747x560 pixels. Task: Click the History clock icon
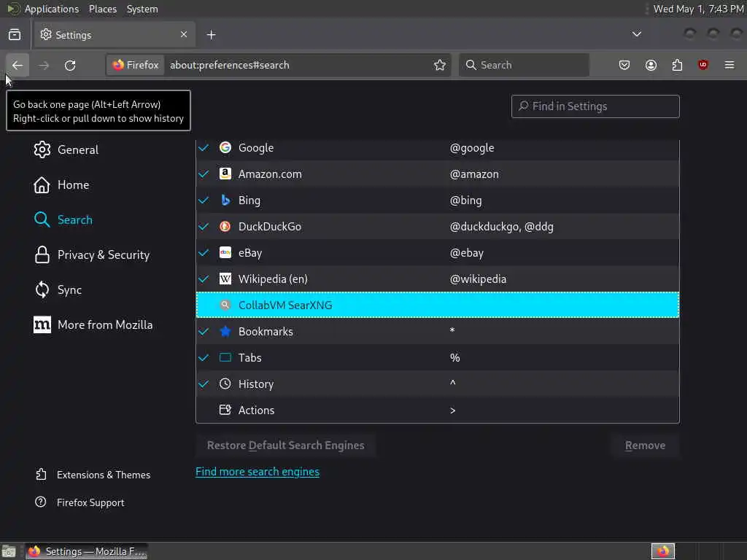225,384
